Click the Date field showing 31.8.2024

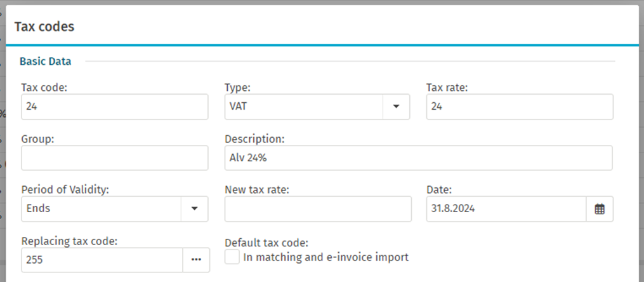coord(506,209)
